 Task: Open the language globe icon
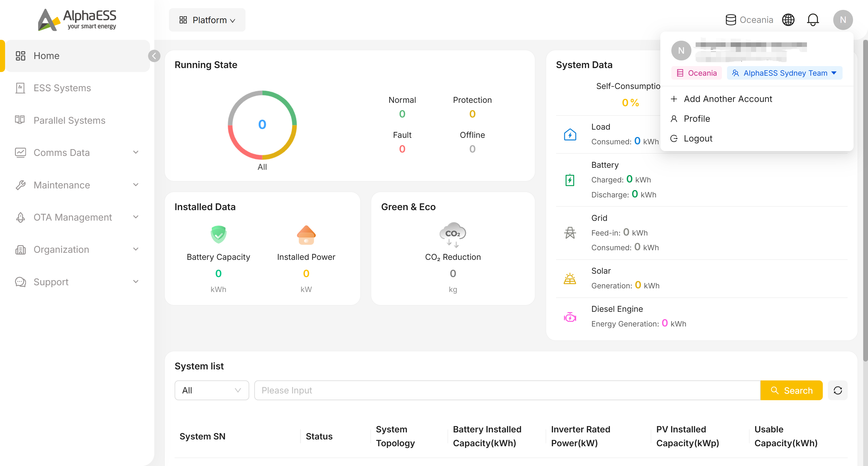point(788,20)
